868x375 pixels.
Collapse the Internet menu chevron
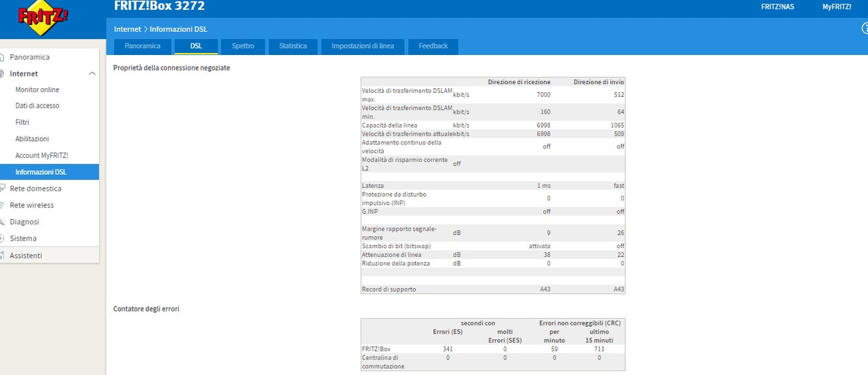point(92,73)
